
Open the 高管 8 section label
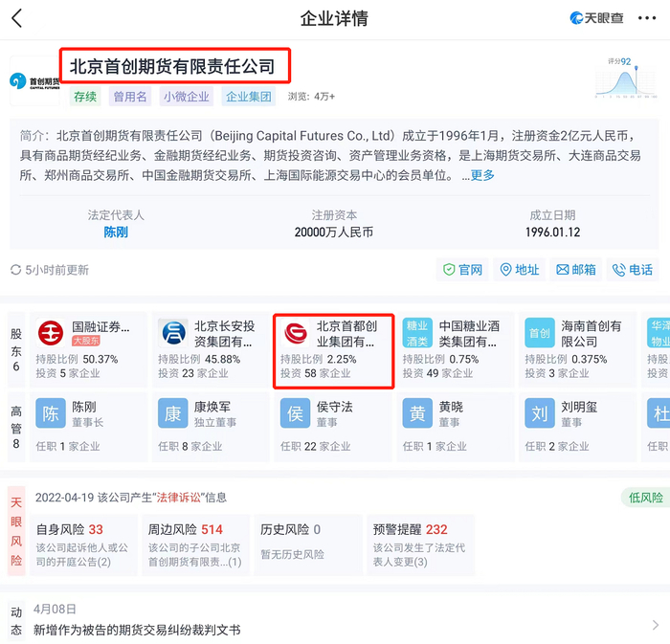point(16,428)
